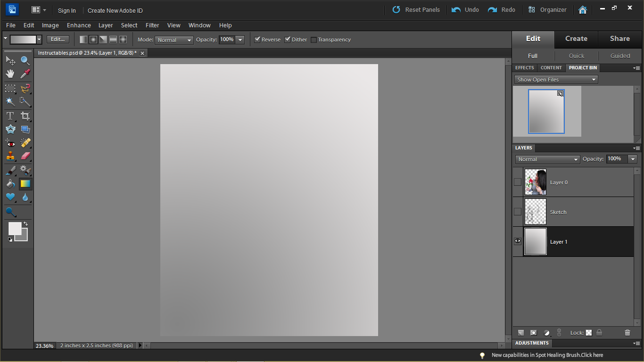Select the Spot Healing Brush bandage tool

(25, 143)
